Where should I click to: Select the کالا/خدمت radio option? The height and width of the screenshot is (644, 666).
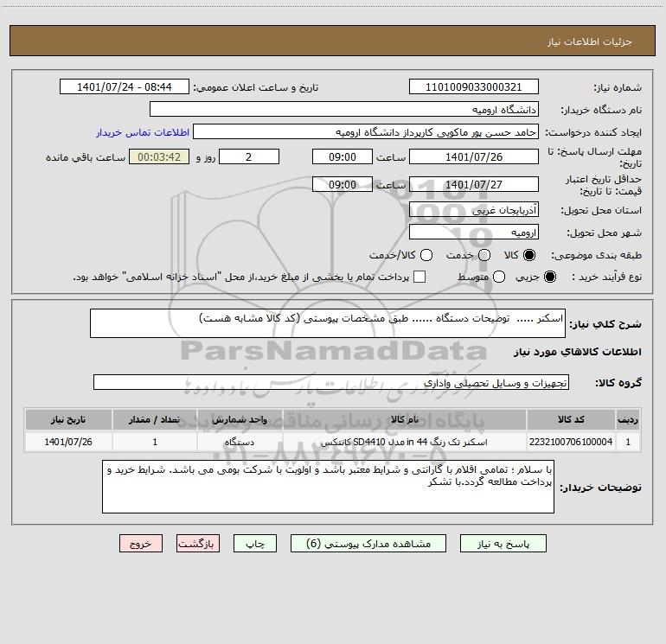point(426,255)
